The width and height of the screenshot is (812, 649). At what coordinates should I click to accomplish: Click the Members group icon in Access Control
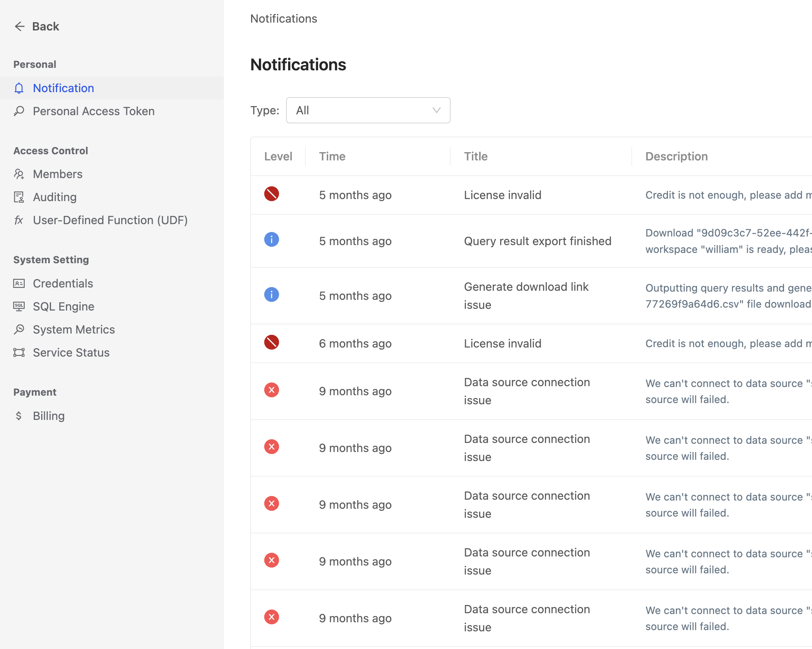19,174
